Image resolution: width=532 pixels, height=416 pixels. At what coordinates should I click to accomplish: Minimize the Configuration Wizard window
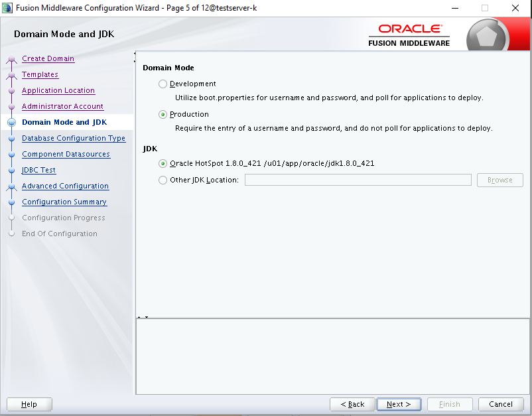pos(455,8)
